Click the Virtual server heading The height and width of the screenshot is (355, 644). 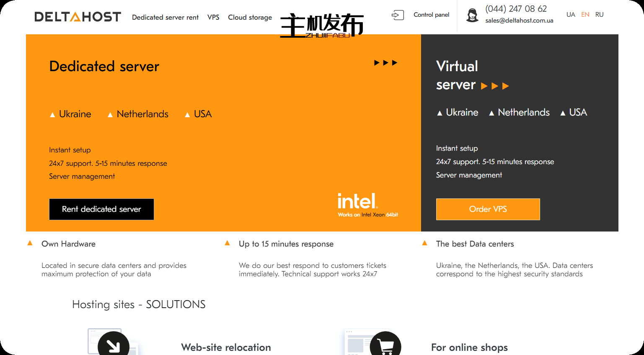pos(457,75)
